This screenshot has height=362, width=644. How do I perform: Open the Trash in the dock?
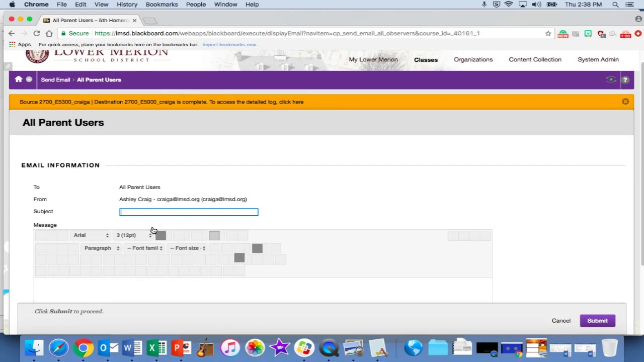(609, 348)
